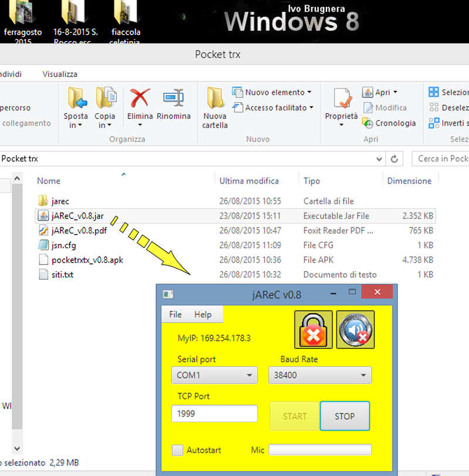The image size is (469, 476).
Task: Click the Proprietà checkmark icon
Action: (342, 98)
